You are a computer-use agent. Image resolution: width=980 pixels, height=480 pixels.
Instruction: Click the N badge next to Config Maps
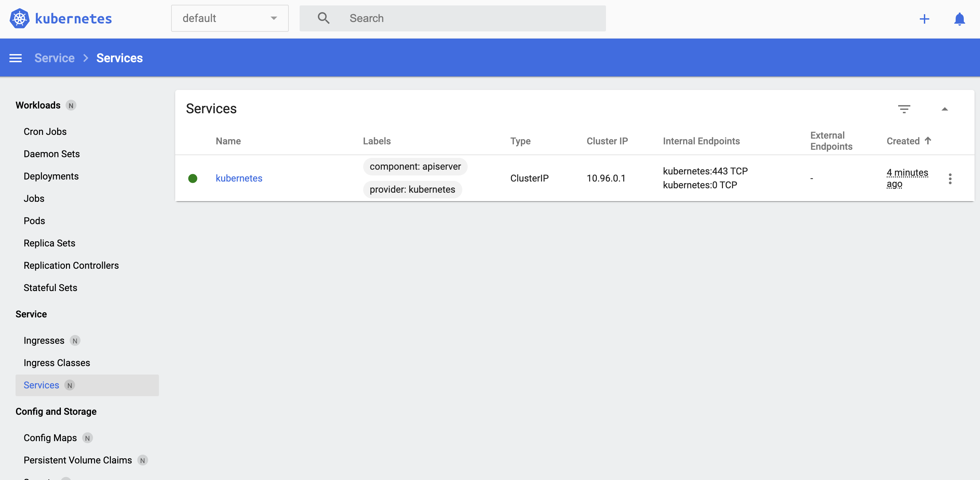[88, 438]
